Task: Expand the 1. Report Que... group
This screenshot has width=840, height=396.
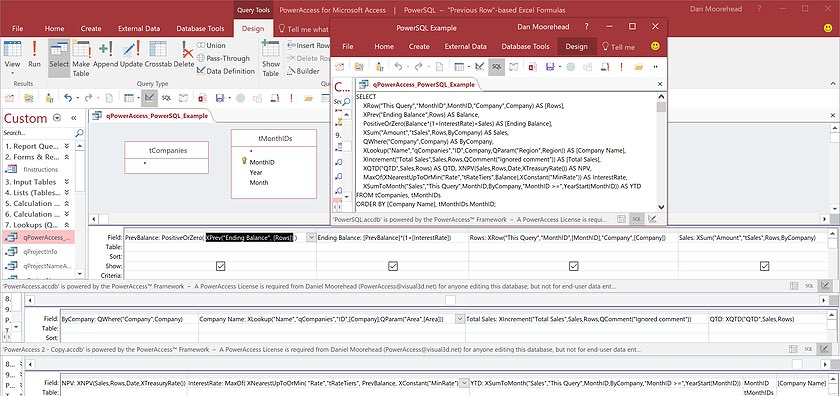Action: [66, 146]
